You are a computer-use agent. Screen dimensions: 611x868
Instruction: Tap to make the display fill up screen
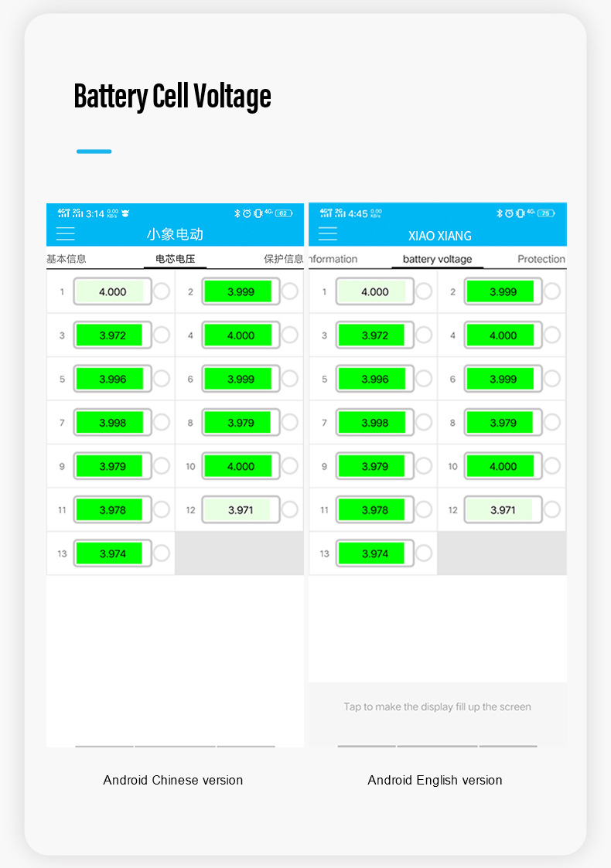click(437, 706)
